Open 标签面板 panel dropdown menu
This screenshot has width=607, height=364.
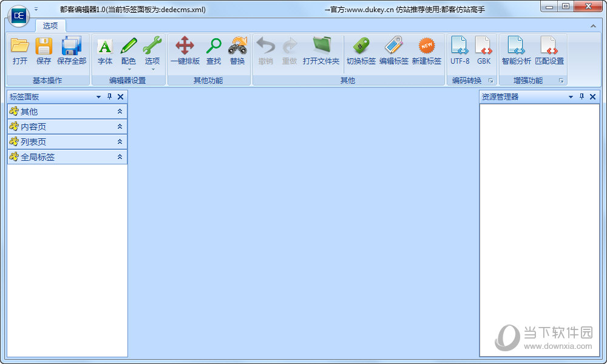(98, 97)
